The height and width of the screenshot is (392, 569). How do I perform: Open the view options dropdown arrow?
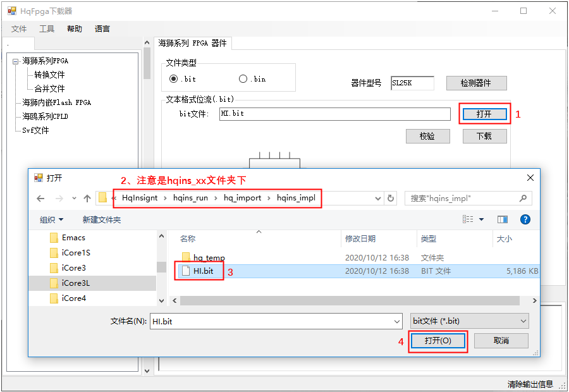pyautogui.click(x=481, y=219)
